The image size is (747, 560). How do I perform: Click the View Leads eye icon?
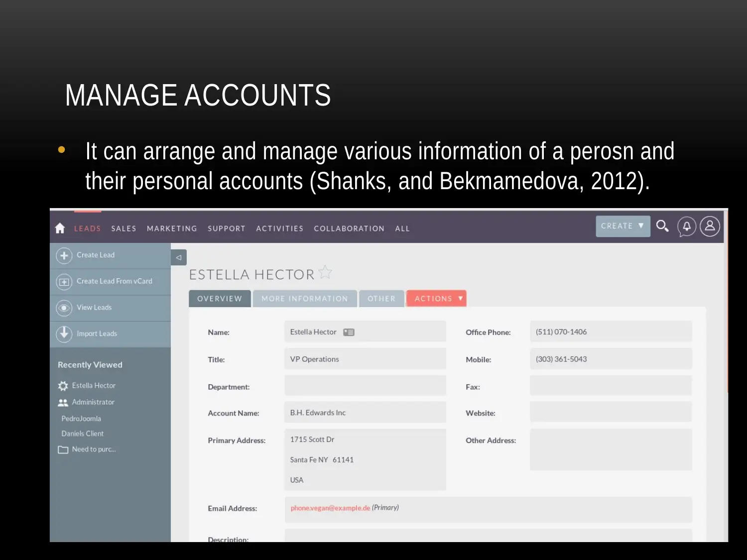pyautogui.click(x=64, y=308)
